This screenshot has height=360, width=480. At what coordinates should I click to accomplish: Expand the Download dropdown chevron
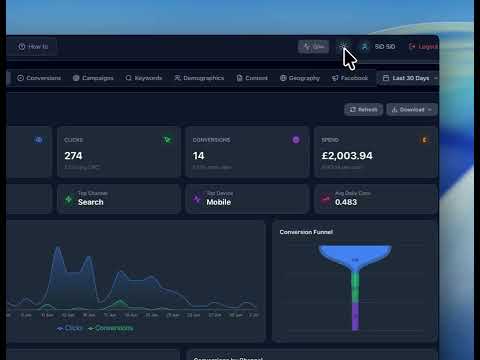click(x=430, y=110)
